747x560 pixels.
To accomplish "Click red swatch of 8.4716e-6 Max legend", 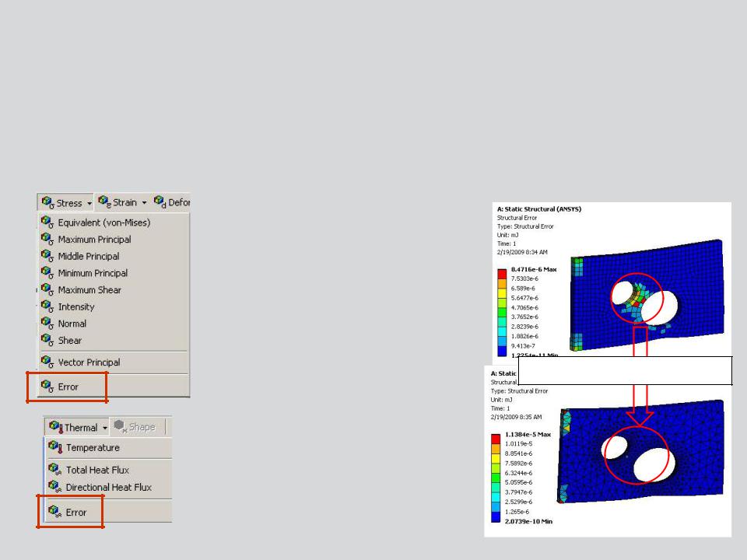I will (x=502, y=274).
